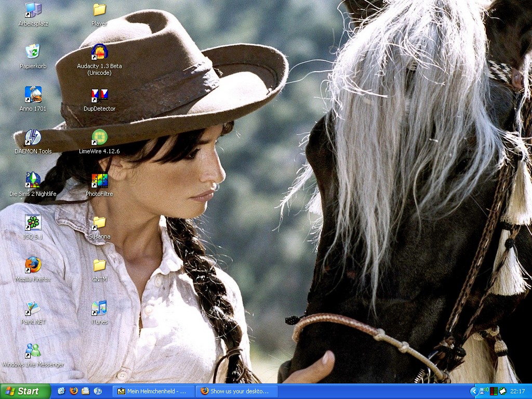Image resolution: width=532 pixels, height=399 pixels.
Task: Open the Papierkorb recycle bin
Action: pos(33,52)
